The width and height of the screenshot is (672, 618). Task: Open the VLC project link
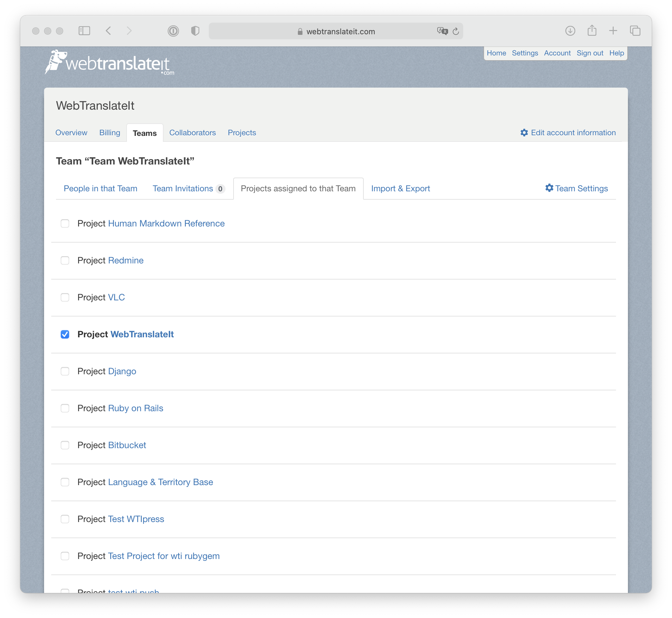click(116, 297)
